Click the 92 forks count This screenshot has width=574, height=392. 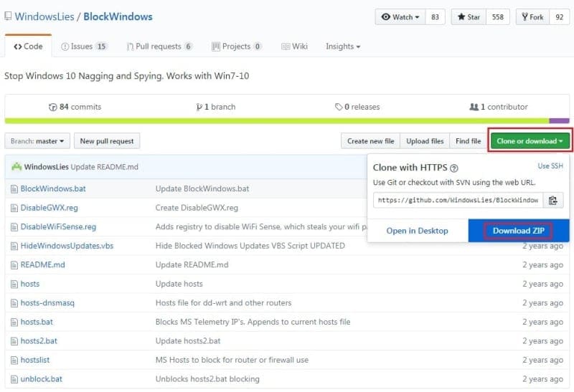(x=559, y=16)
